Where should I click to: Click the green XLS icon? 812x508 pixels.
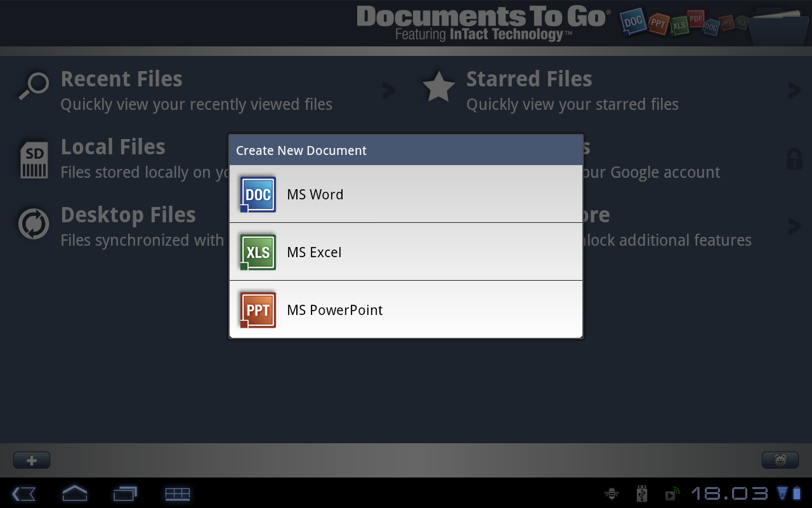coord(258,252)
